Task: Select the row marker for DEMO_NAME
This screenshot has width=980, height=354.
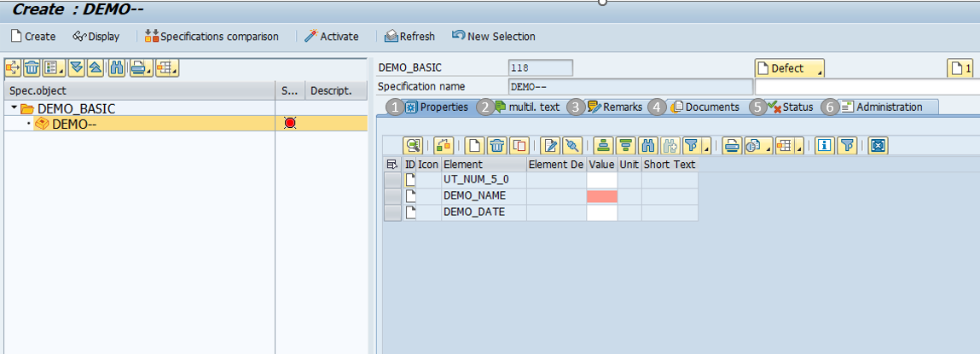Action: tap(391, 196)
